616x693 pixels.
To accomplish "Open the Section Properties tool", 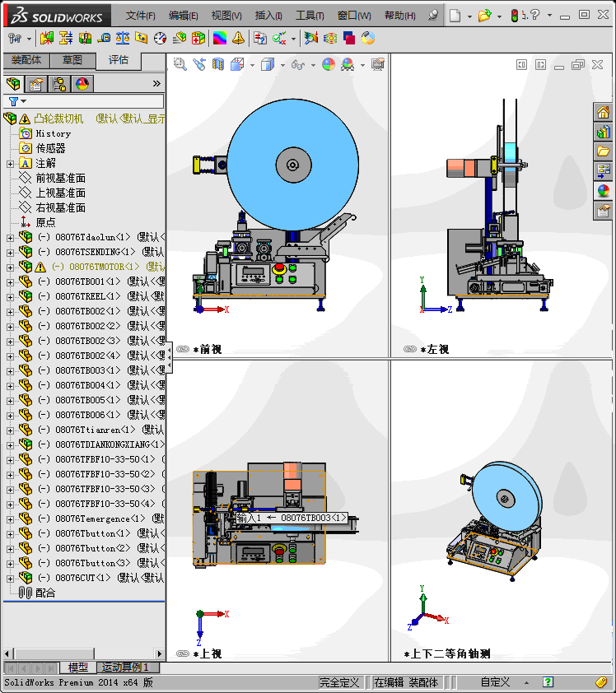I will [142, 39].
